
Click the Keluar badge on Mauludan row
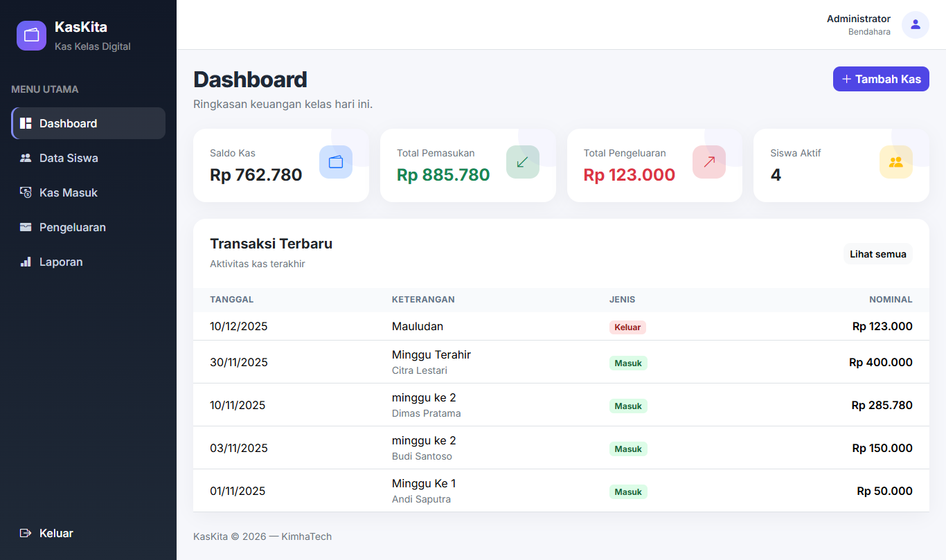click(x=627, y=327)
